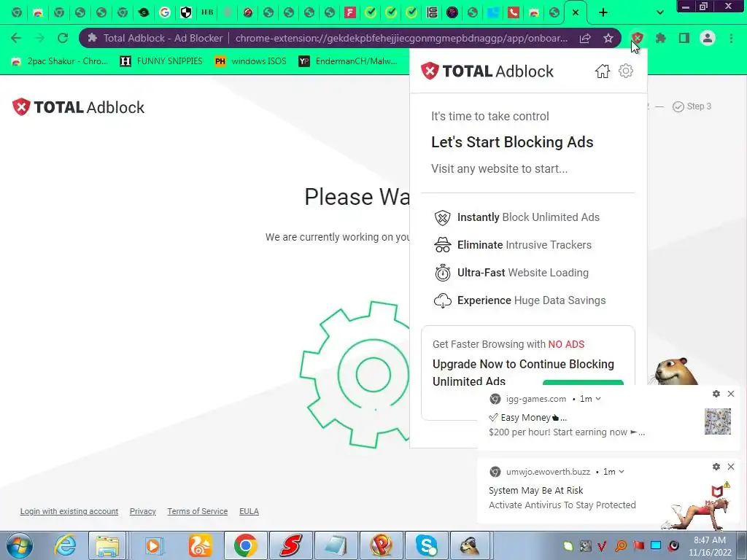The width and height of the screenshot is (747, 560).
Task: Go back to the previous page
Action: coord(16,38)
